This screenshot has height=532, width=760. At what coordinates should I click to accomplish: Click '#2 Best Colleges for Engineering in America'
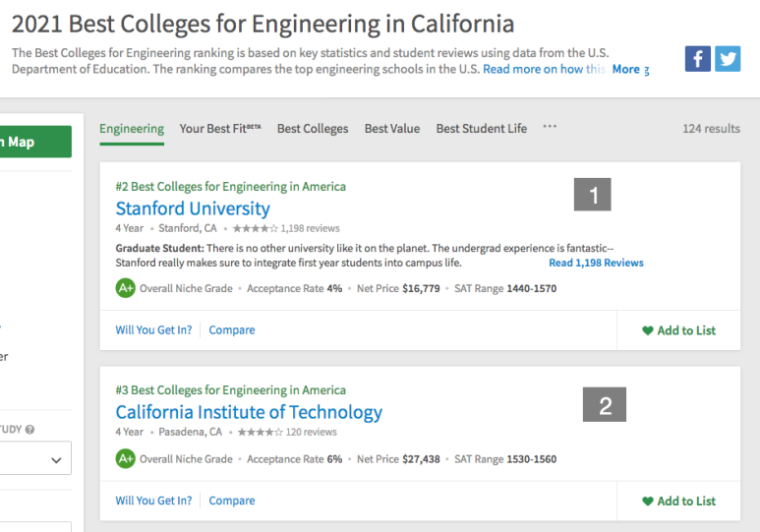tap(231, 187)
